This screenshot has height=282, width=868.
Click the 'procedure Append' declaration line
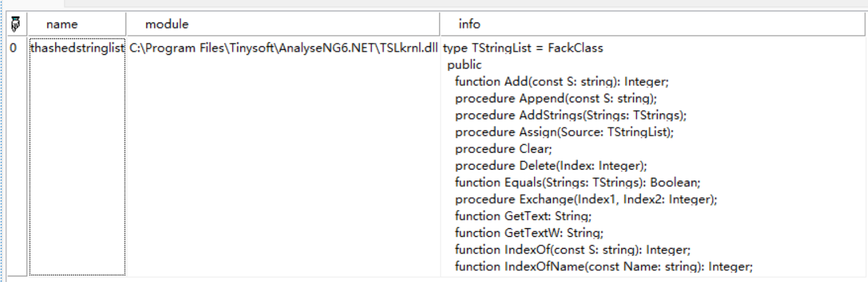coord(556,99)
